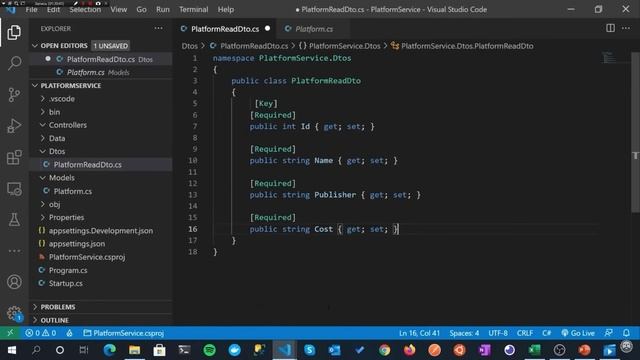Start Go Live server
640x360 pixels.
[578, 333]
